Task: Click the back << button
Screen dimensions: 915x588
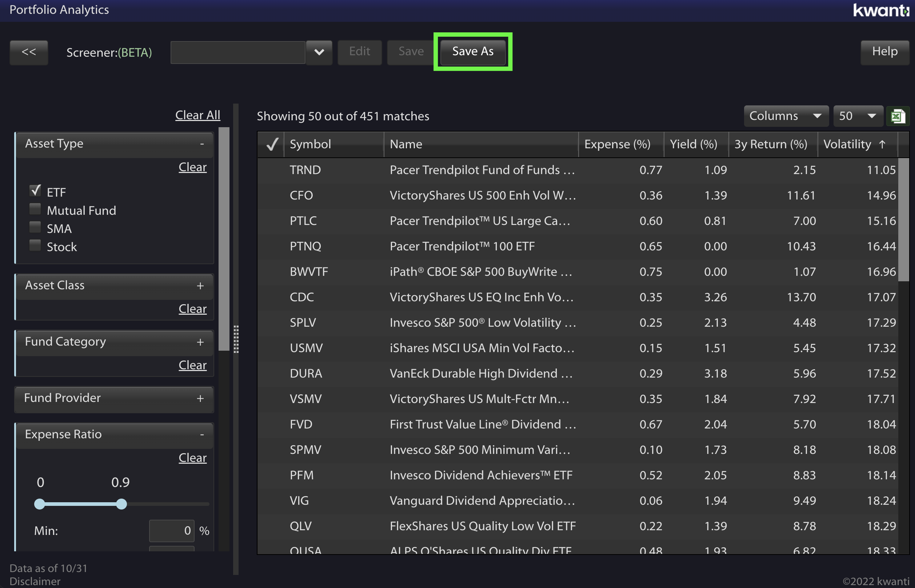Action: coord(29,52)
